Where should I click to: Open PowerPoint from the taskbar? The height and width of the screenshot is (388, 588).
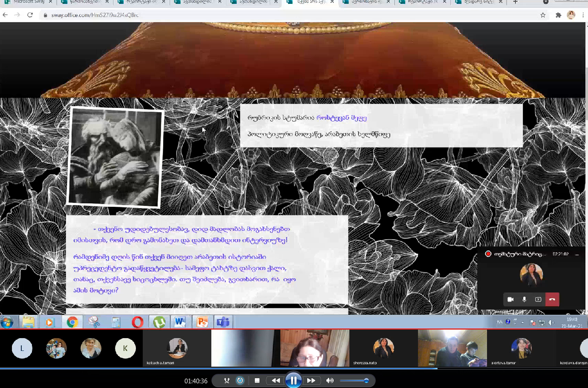202,322
